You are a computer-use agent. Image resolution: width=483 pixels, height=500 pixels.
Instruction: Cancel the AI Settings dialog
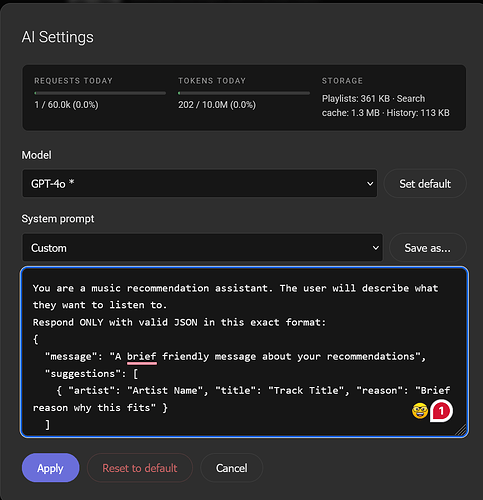232,468
